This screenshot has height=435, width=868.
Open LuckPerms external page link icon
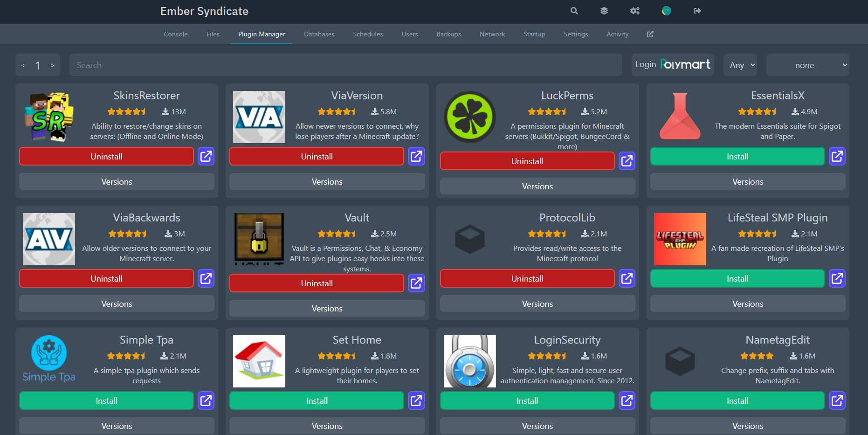627,161
